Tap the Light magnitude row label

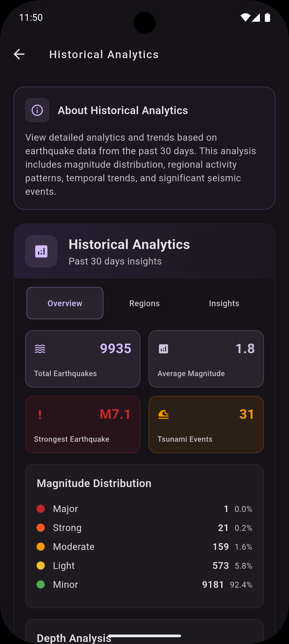(x=64, y=566)
